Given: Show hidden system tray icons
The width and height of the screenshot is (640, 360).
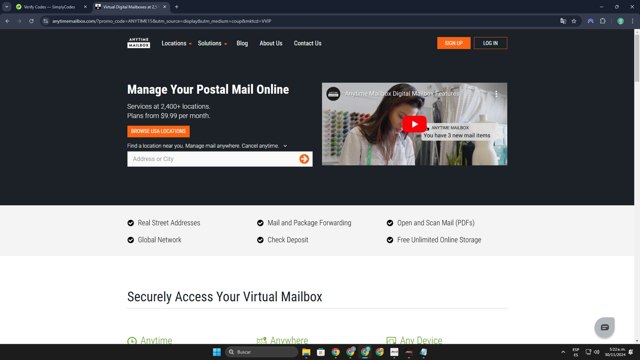Looking at the screenshot, I should [563, 352].
